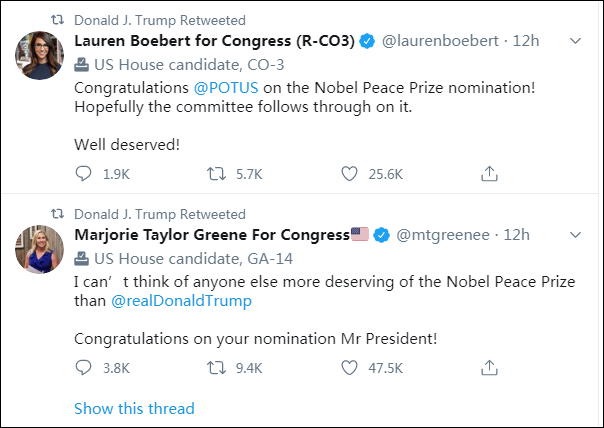Click the @laurenboebert handle

click(439, 41)
